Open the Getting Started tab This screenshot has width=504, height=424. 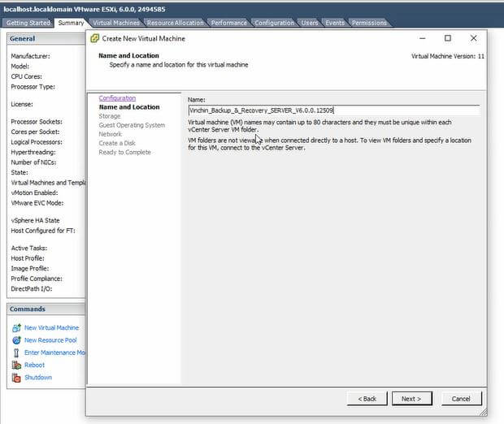(x=28, y=23)
